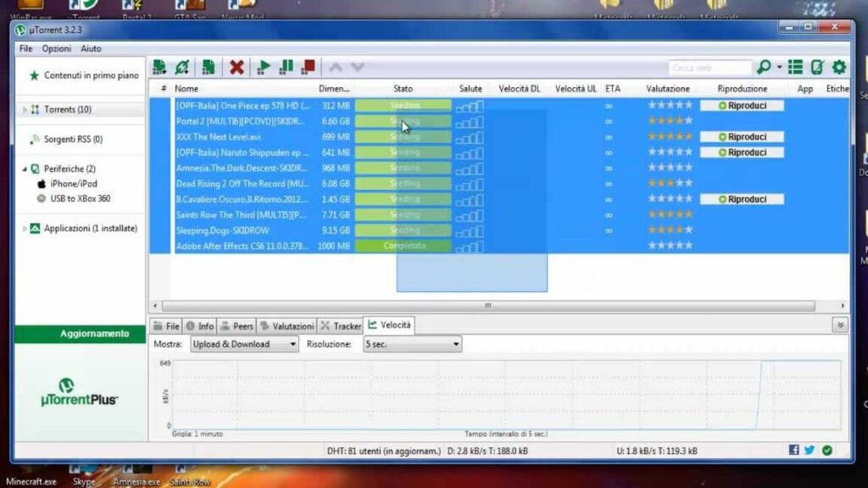Expand the Applicazioni tree node arrow
This screenshot has width=868, height=488.
(25, 229)
